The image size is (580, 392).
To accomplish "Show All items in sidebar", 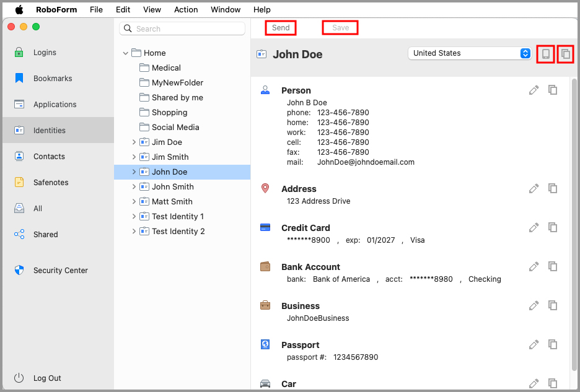I will pos(37,208).
